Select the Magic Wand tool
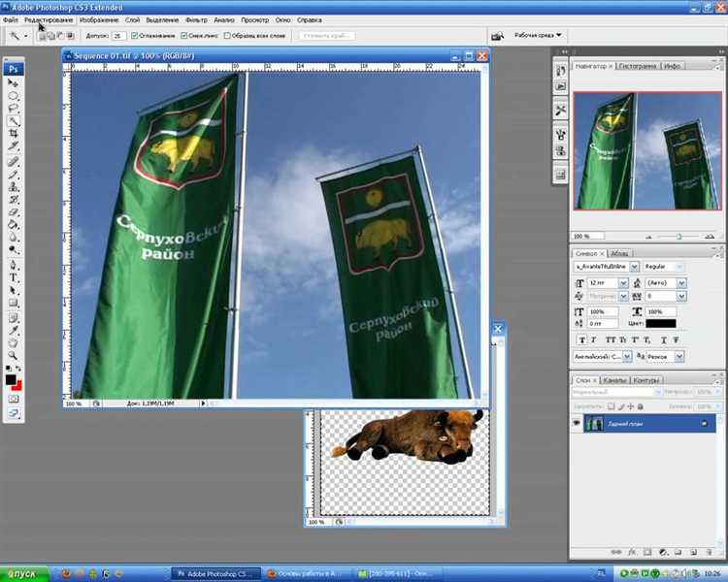Screen dimensions: 728x582 tap(14, 120)
